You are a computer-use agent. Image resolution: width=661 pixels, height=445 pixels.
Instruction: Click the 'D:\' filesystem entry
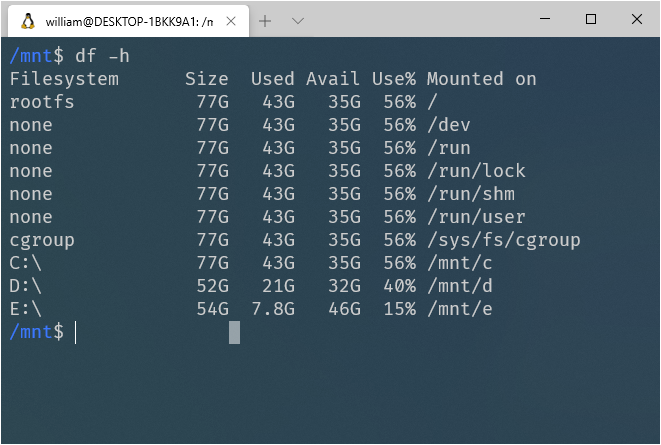point(25,286)
